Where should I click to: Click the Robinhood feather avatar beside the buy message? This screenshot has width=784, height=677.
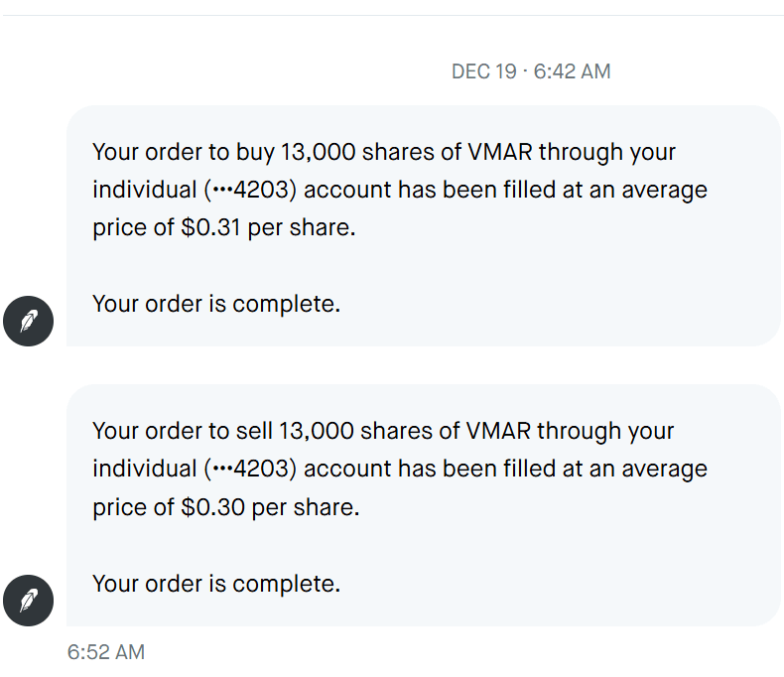(x=28, y=321)
